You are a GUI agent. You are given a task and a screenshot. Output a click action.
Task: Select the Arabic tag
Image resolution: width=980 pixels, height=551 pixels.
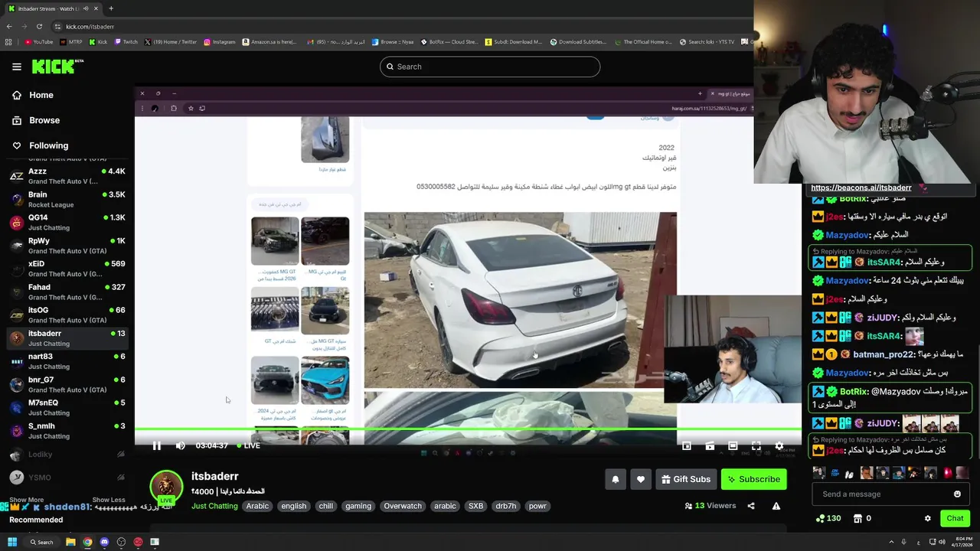point(257,506)
